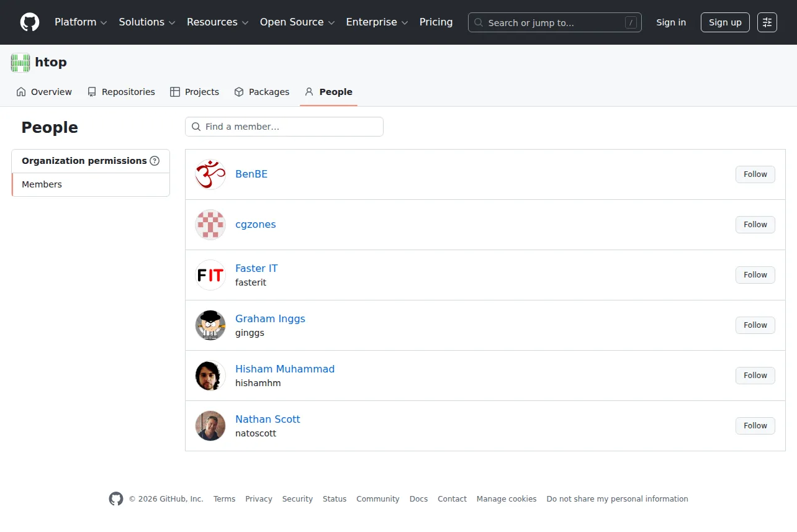The image size is (797, 532).
Task: Click the username text natoscott
Action: click(x=256, y=433)
